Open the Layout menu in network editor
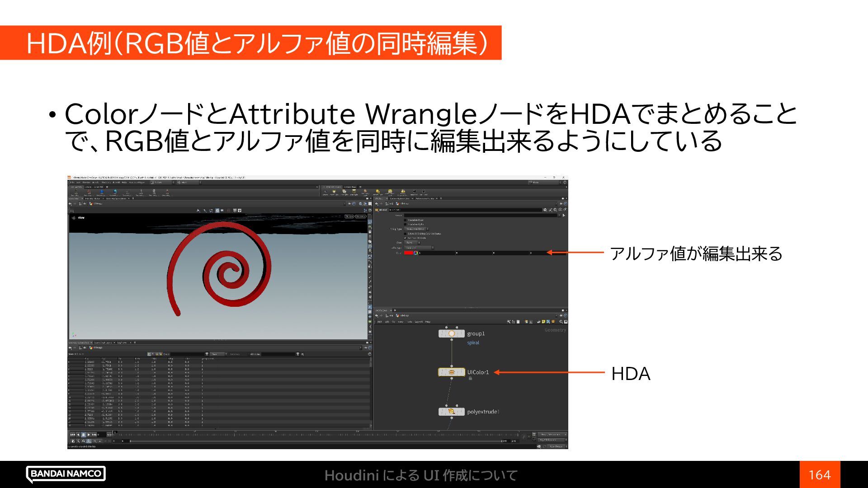868x488 pixels. pos(419,322)
